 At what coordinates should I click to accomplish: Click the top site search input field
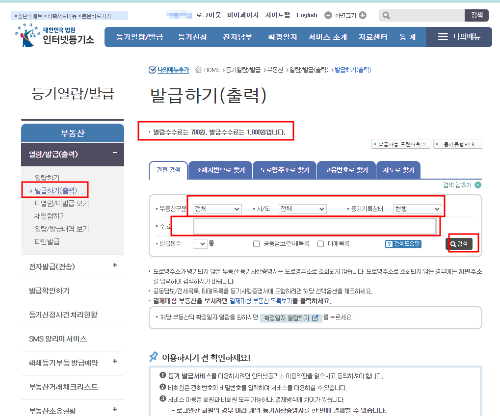coord(422,15)
